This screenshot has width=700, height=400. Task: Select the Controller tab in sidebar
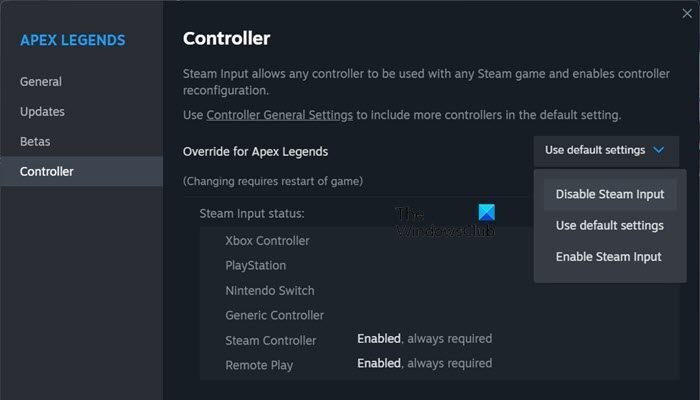coord(47,172)
